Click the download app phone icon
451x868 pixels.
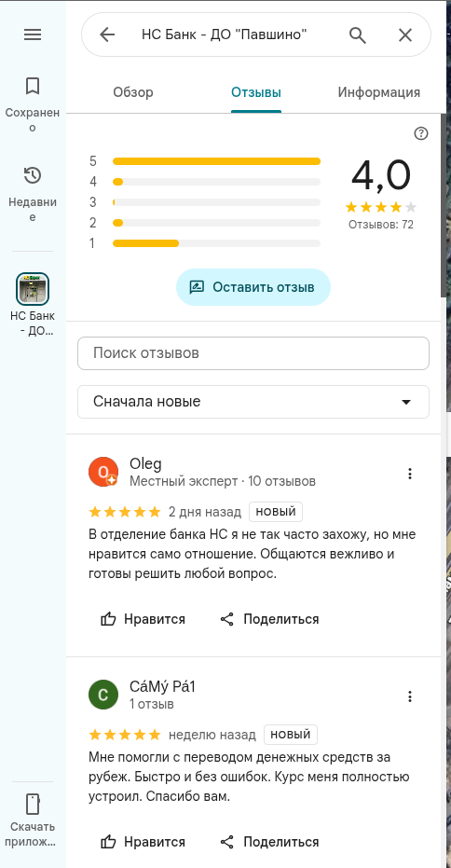click(33, 804)
